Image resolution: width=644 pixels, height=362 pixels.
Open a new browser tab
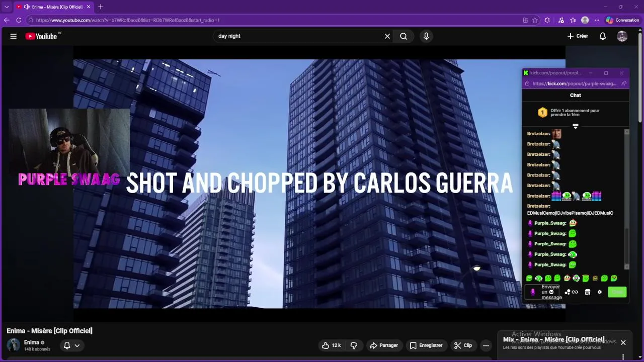[101, 7]
